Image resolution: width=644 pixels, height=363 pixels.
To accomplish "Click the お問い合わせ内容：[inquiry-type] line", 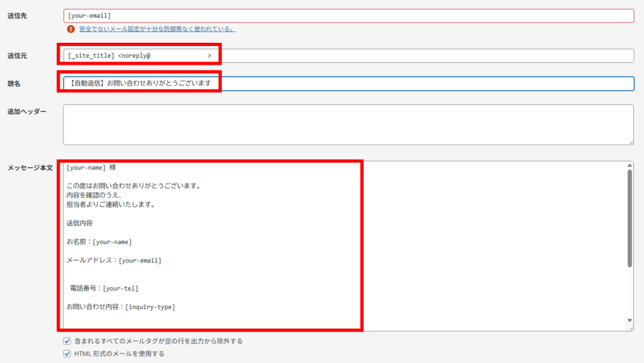I will click(121, 307).
